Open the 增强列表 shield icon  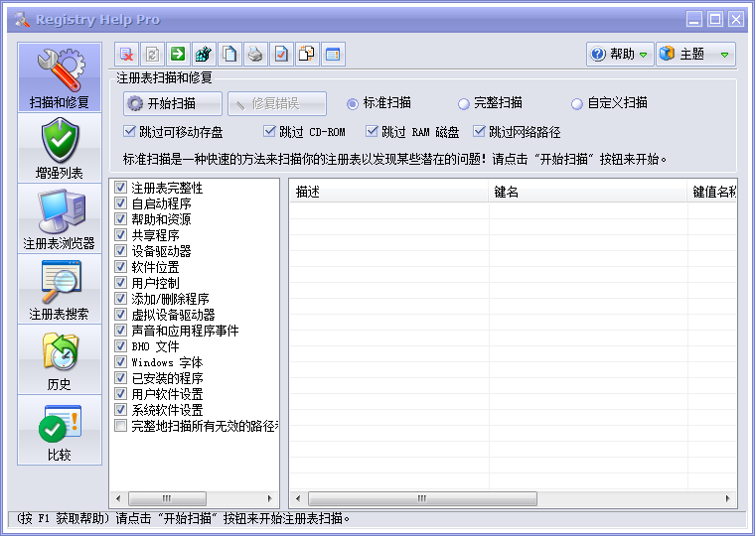point(60,149)
